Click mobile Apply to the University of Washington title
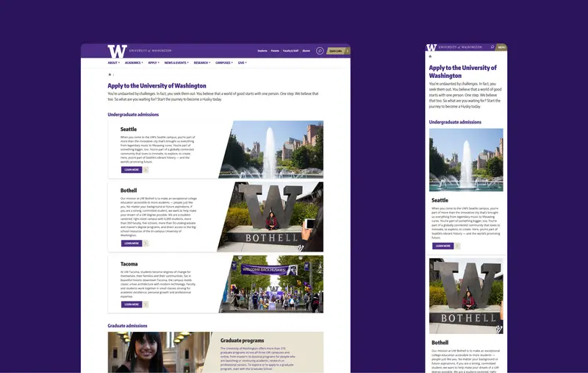 (x=463, y=71)
